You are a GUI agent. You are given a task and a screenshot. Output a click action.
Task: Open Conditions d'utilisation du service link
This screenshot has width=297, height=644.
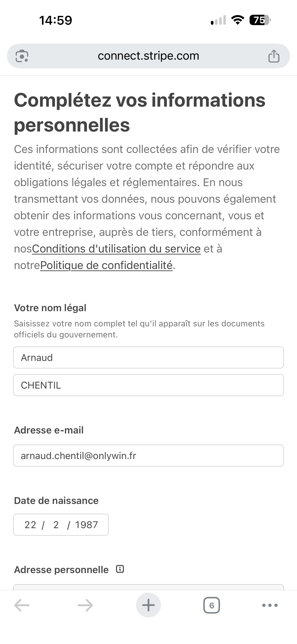pyautogui.click(x=116, y=249)
